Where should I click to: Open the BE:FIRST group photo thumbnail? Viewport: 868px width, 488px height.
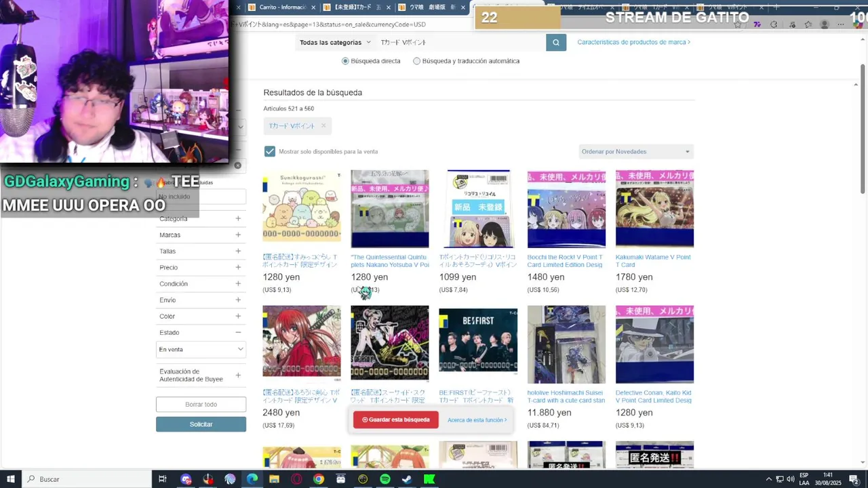(x=478, y=344)
